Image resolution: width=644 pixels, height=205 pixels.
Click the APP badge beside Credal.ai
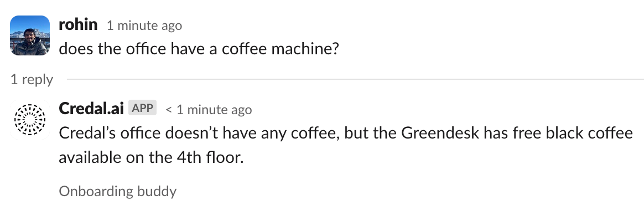[x=143, y=108]
